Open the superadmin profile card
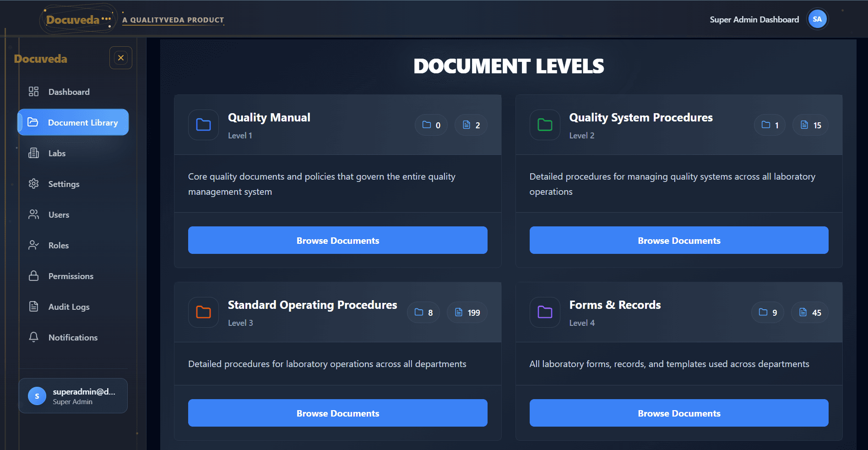 click(73, 395)
